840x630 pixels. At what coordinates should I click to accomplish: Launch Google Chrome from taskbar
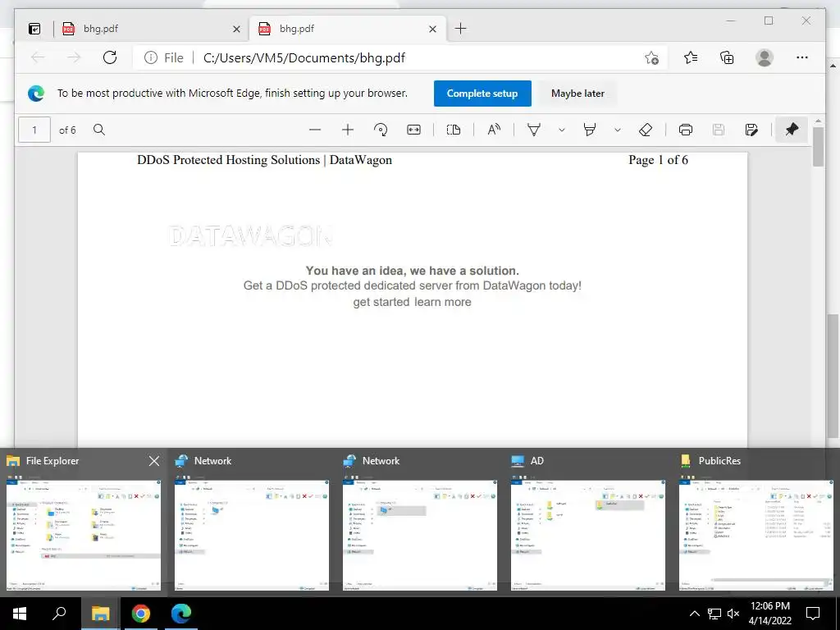tap(141, 614)
